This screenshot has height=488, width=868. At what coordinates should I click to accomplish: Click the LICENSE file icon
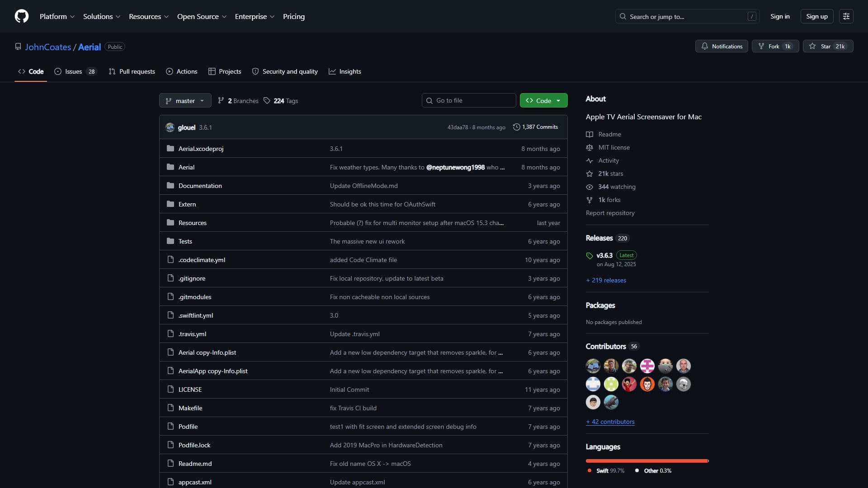[170, 389]
